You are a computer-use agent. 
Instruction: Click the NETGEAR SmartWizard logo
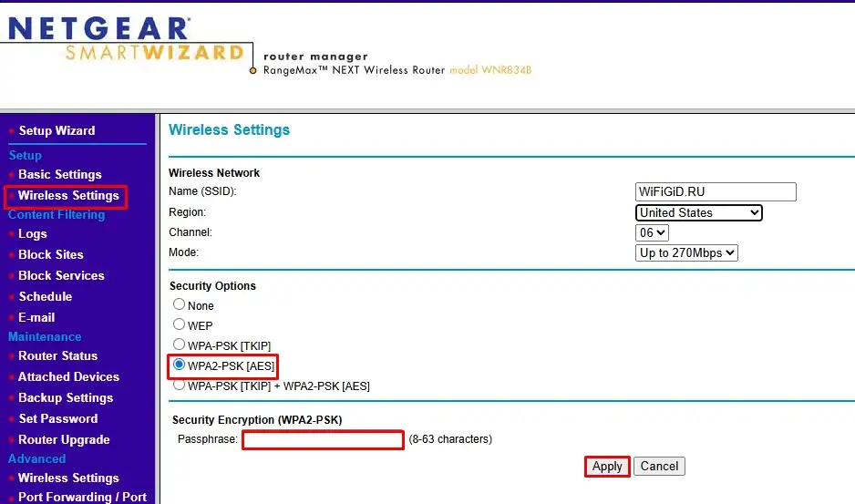[126, 40]
